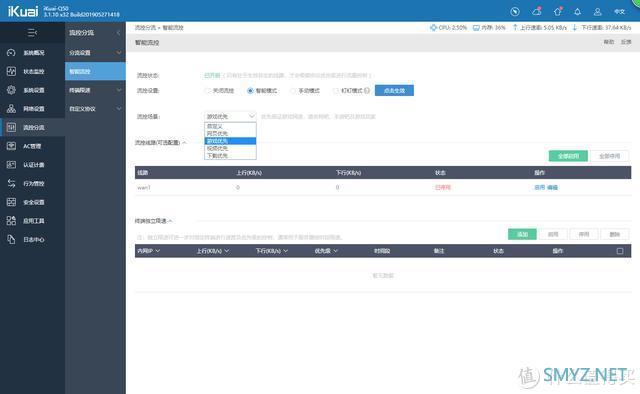Expand 分流设置 submenu chevron
This screenshot has width=640, height=394.
(119, 53)
